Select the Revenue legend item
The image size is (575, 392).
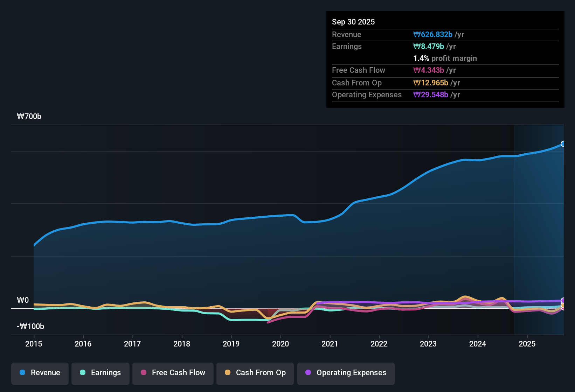(x=40, y=373)
